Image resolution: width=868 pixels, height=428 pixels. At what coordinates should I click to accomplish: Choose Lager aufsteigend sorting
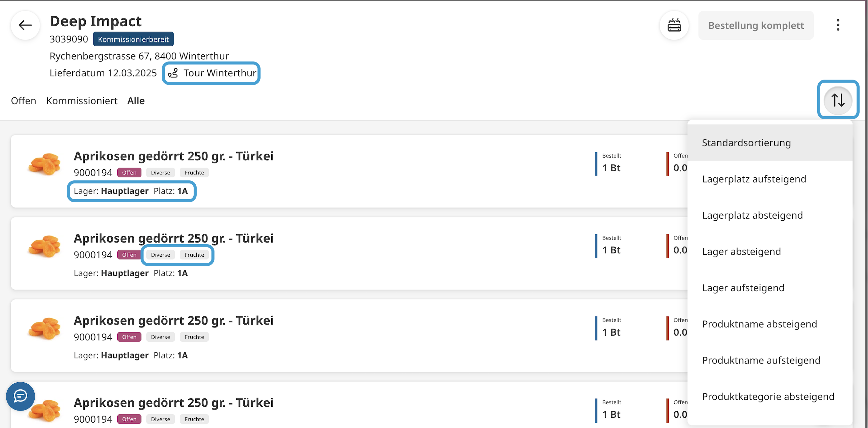tap(743, 288)
